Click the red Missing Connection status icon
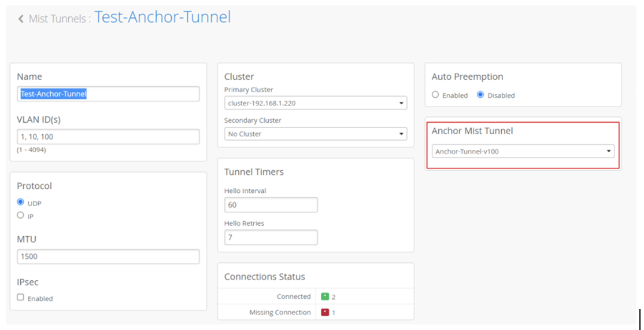Image resolution: width=644 pixels, height=330 pixels. coord(325,313)
